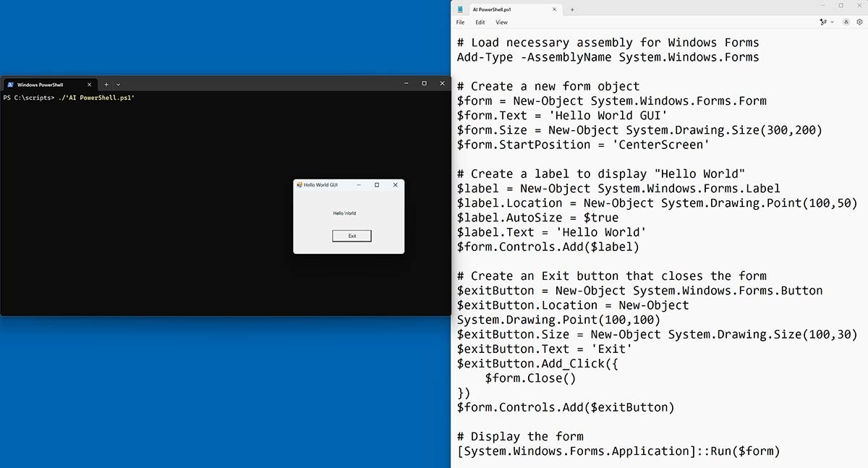Open the Edit menu in Notepad
868x468 pixels.
[x=480, y=22]
